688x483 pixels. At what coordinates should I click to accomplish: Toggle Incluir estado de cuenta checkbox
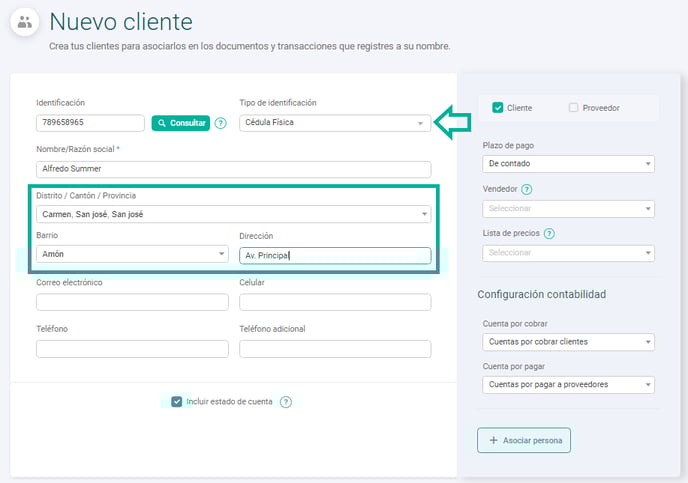coord(177,401)
